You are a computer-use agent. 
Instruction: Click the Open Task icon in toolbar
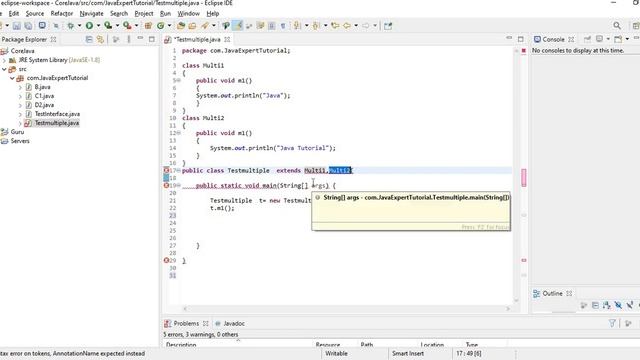pyautogui.click(x=192, y=26)
